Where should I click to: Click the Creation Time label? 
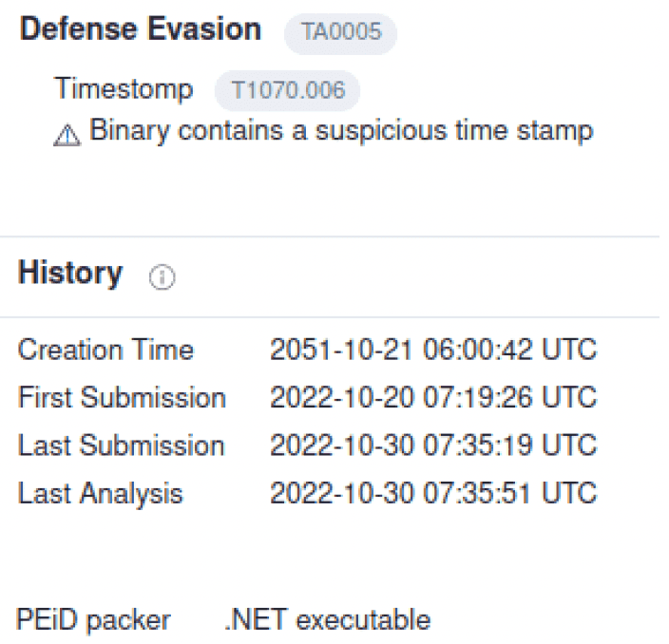pyautogui.click(x=105, y=350)
